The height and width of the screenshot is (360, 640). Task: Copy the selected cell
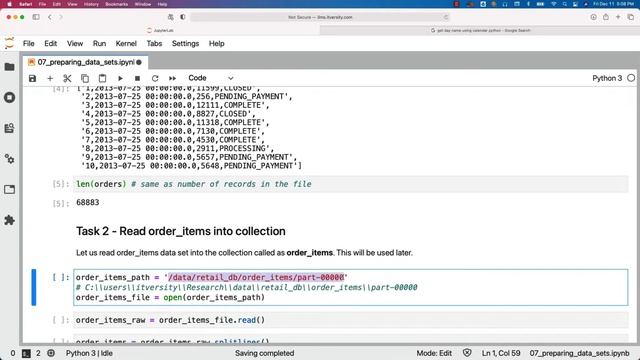tap(85, 78)
